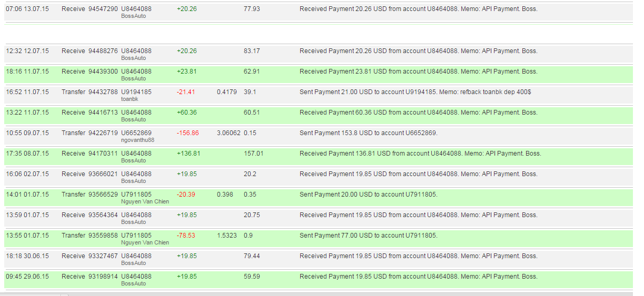Click the red amount -20.39

click(x=186, y=195)
